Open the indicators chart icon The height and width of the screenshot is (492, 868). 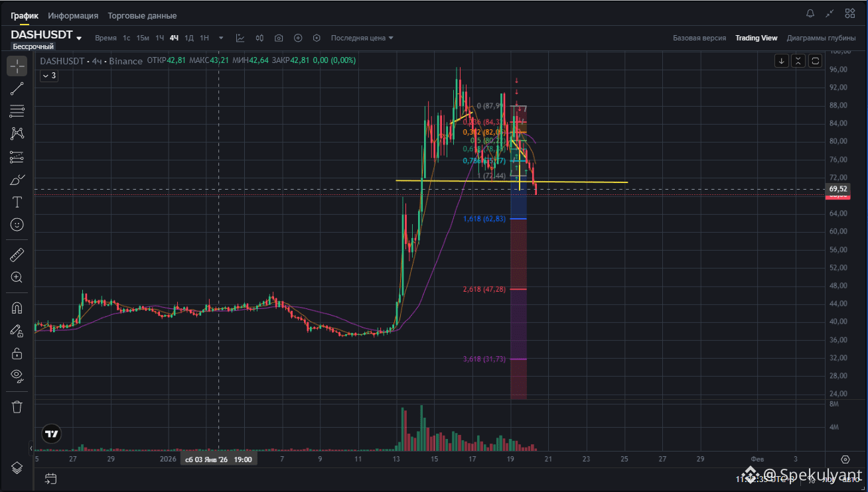[240, 38]
